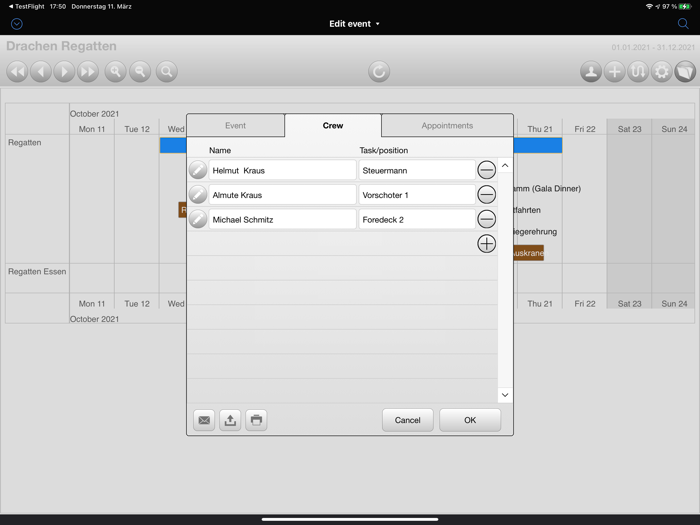Image resolution: width=700 pixels, height=525 pixels.
Task: Go to next period with right arrow
Action: tap(64, 71)
